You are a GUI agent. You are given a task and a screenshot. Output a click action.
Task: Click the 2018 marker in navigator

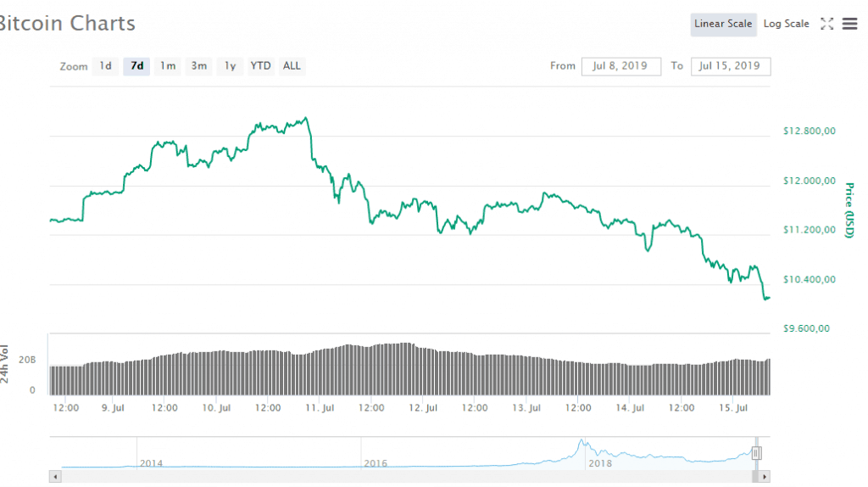[x=600, y=463]
